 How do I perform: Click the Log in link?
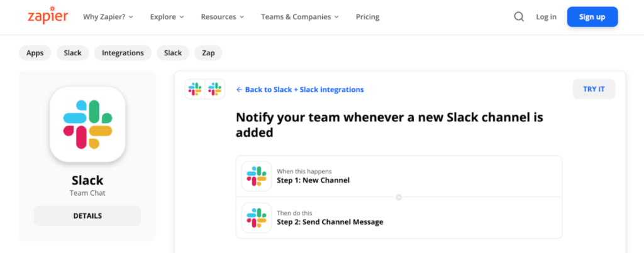pyautogui.click(x=547, y=17)
